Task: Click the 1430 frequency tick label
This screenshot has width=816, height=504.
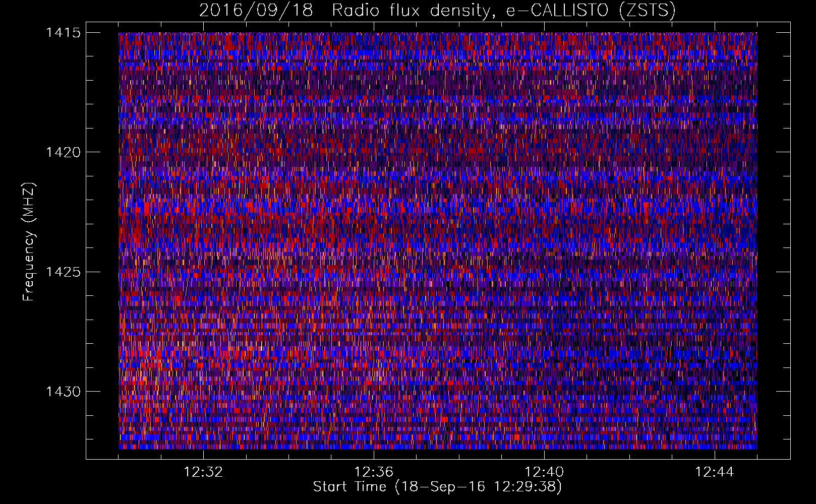Action: coord(63,392)
